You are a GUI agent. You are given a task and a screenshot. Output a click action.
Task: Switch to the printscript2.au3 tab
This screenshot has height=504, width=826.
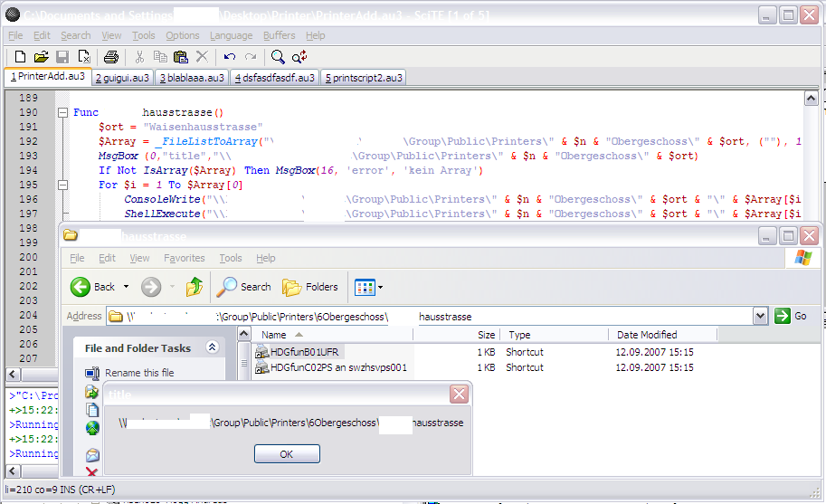point(362,78)
